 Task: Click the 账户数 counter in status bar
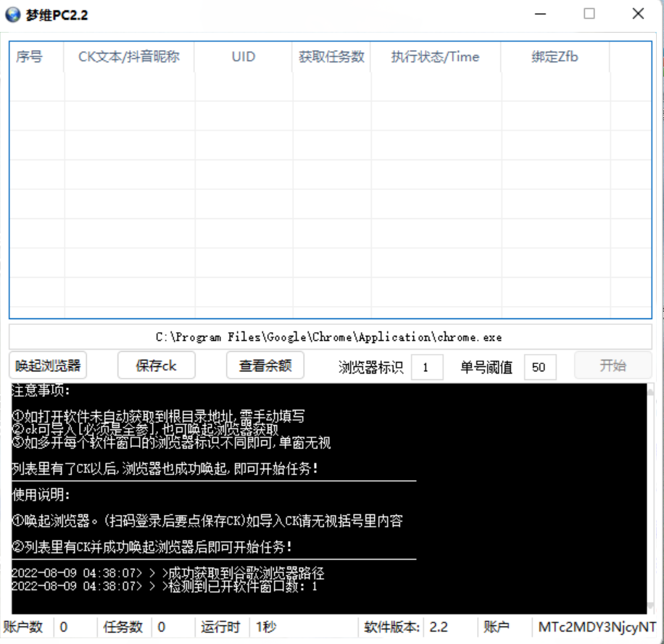(x=24, y=627)
